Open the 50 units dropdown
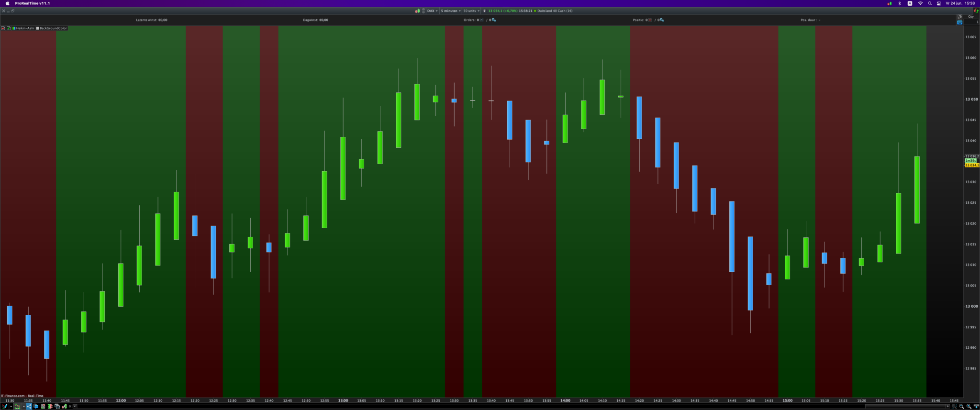Image resolution: width=980 pixels, height=410 pixels. (471, 11)
